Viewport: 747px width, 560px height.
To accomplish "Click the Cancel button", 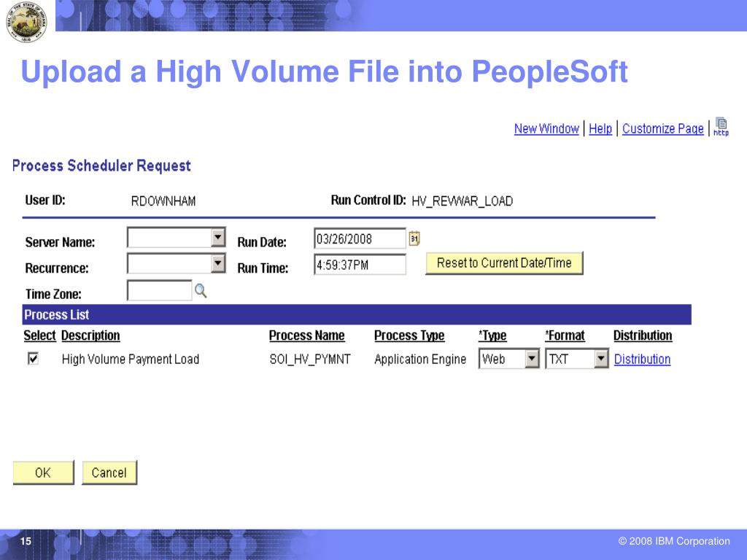I will coord(109,472).
